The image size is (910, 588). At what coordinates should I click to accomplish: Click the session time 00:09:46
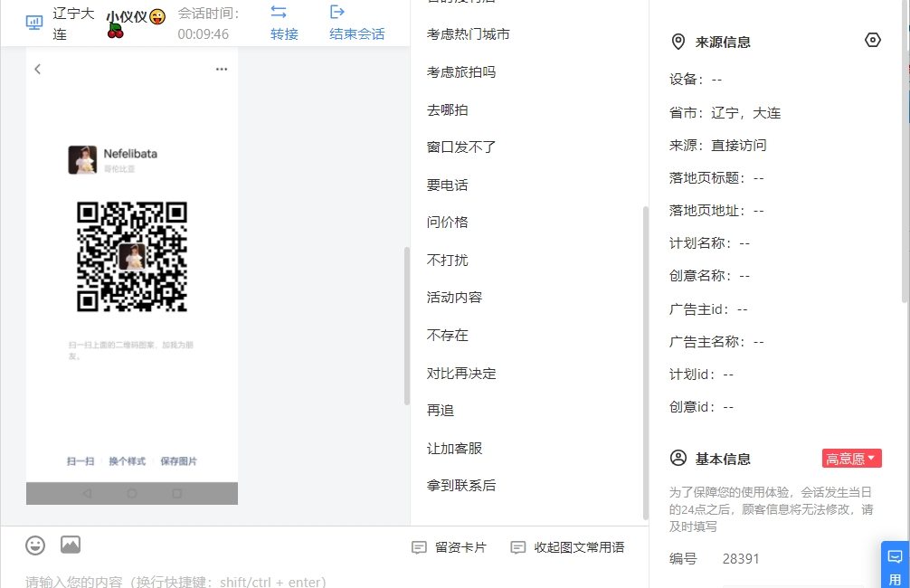(204, 34)
